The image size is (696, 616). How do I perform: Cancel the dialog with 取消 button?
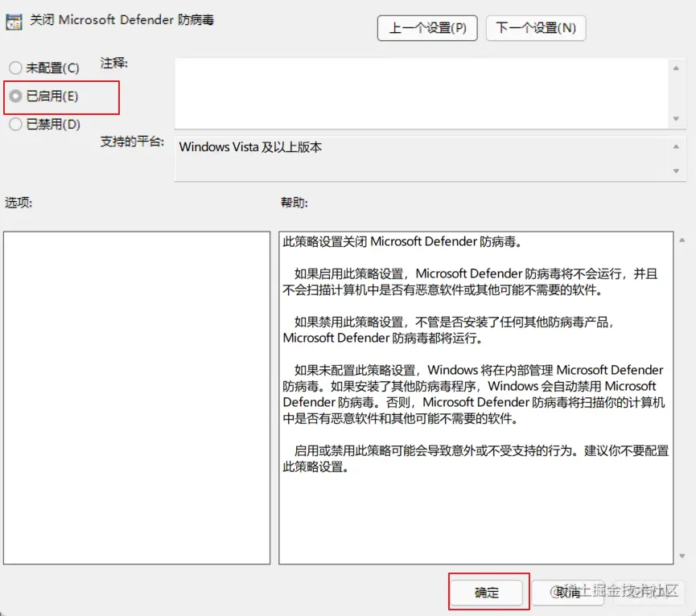click(568, 592)
